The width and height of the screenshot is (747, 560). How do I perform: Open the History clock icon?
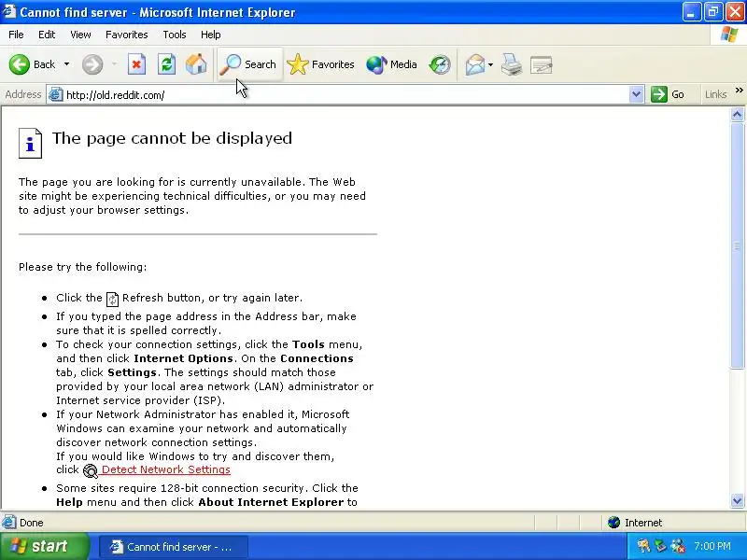[x=440, y=64]
